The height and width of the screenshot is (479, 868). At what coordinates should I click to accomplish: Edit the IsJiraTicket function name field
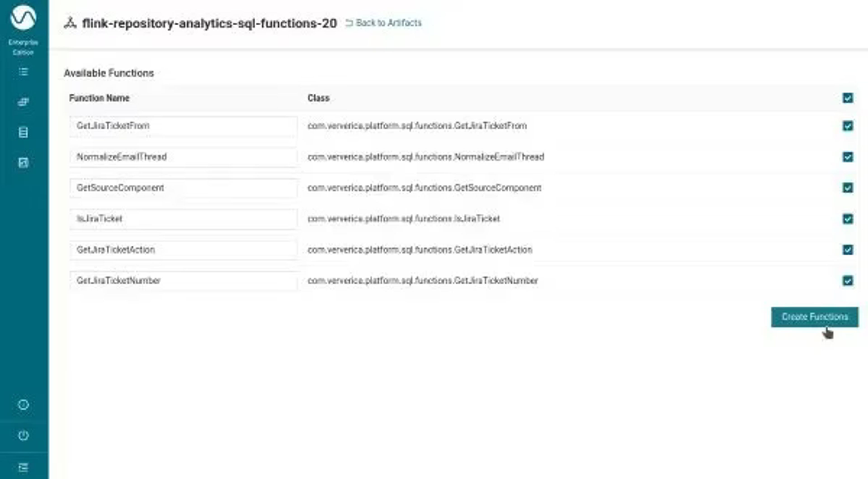[184, 219]
